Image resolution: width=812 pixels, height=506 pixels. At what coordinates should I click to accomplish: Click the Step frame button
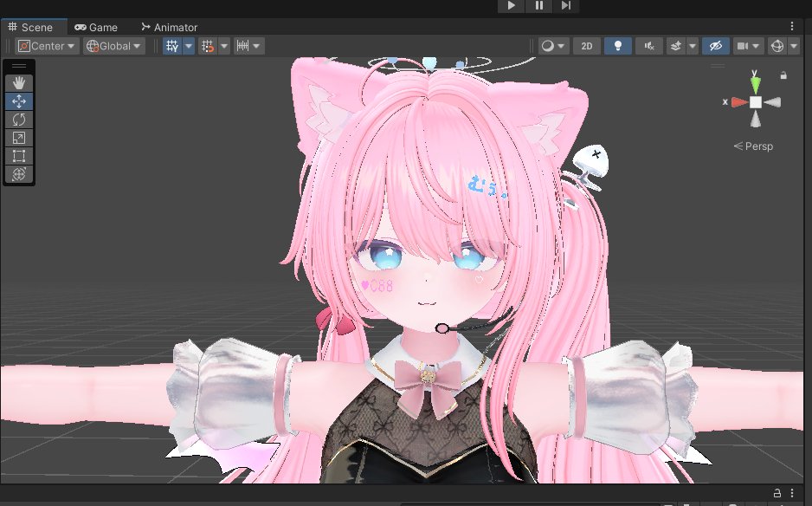point(566,5)
